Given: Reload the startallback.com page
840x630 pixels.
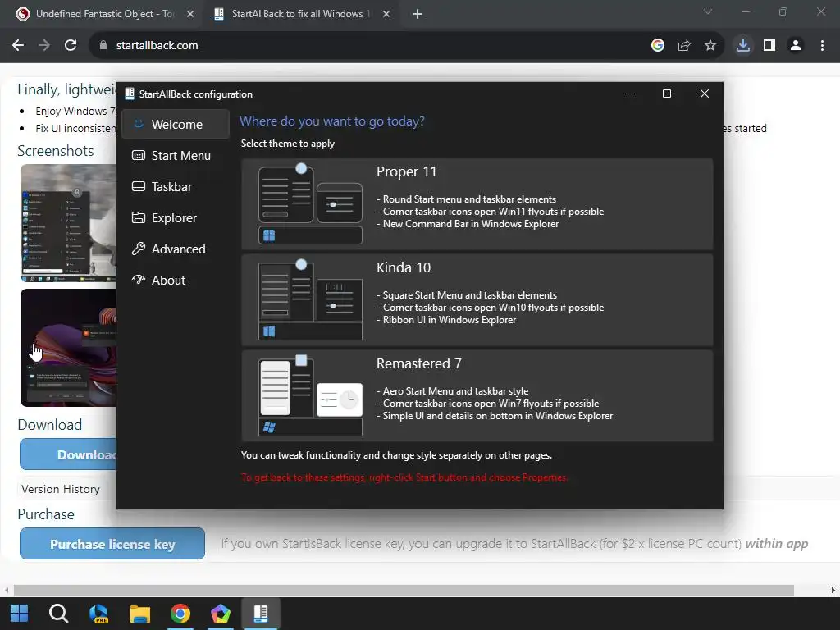Looking at the screenshot, I should (71, 46).
